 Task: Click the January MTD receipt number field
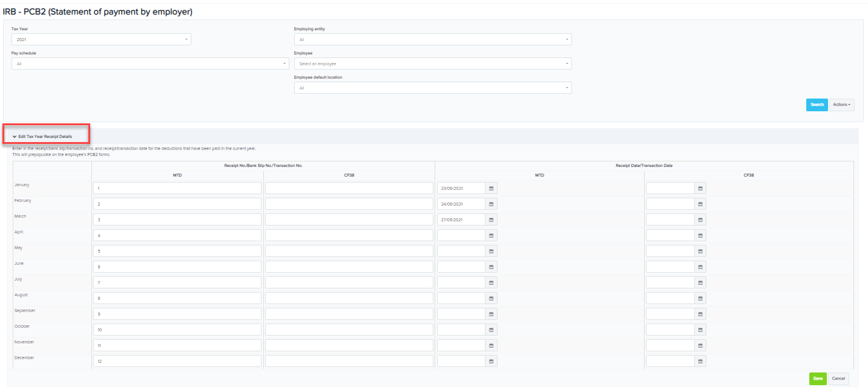177,188
